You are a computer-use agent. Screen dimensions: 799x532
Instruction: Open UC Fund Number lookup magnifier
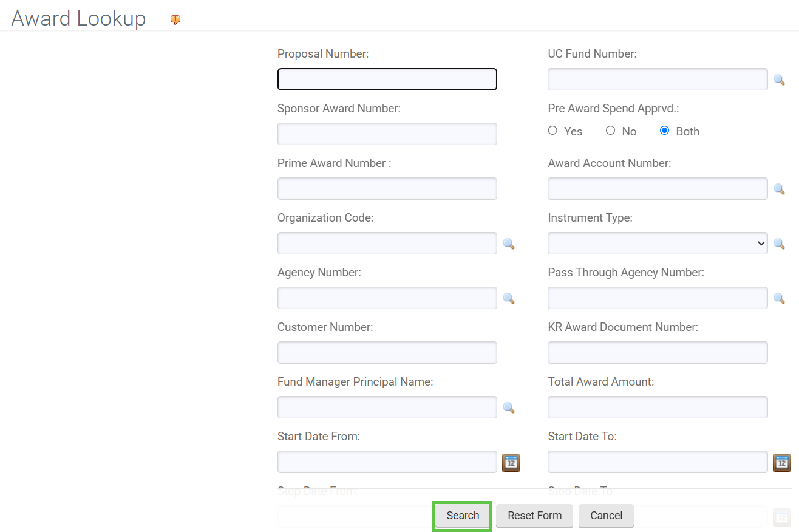coord(779,80)
